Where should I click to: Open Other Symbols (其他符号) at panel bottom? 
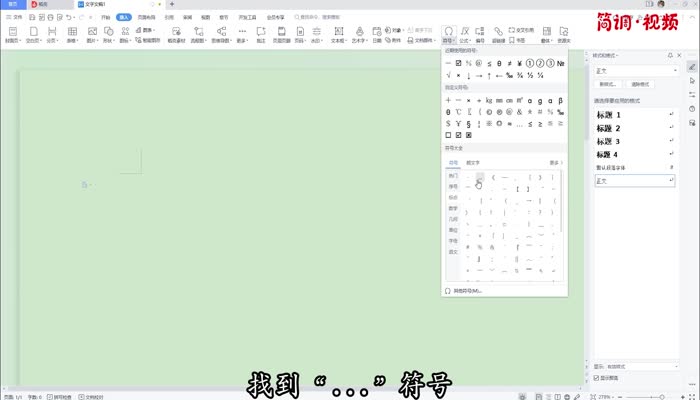(463, 291)
